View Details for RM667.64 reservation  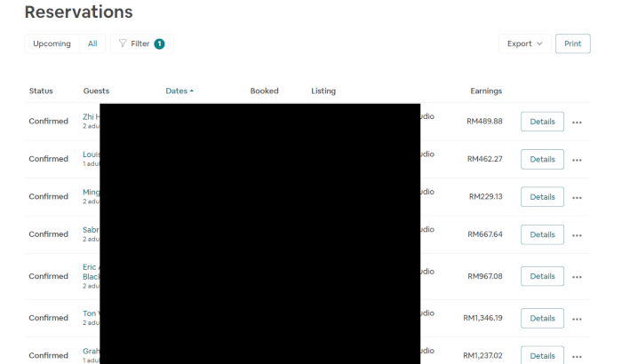click(x=542, y=234)
